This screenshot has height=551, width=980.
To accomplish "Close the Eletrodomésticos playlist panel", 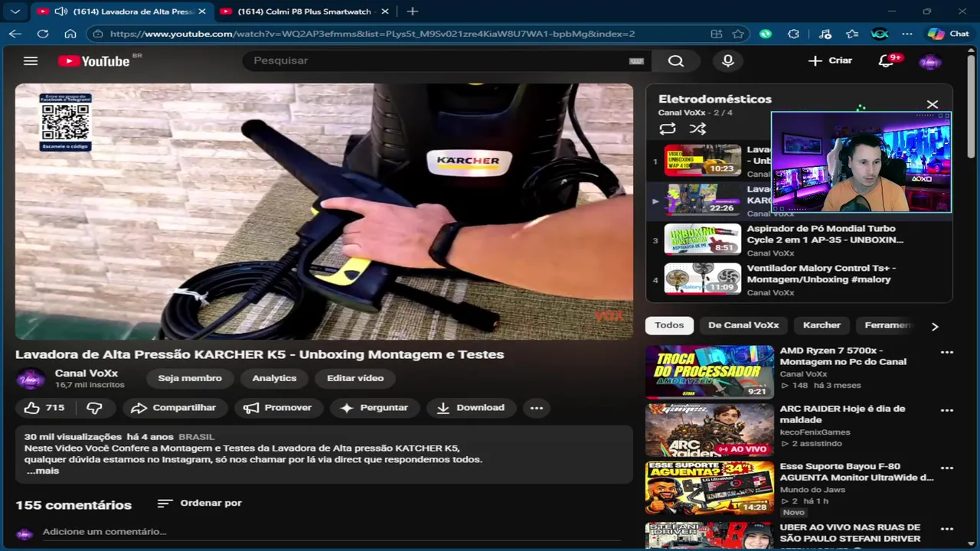I will (933, 104).
